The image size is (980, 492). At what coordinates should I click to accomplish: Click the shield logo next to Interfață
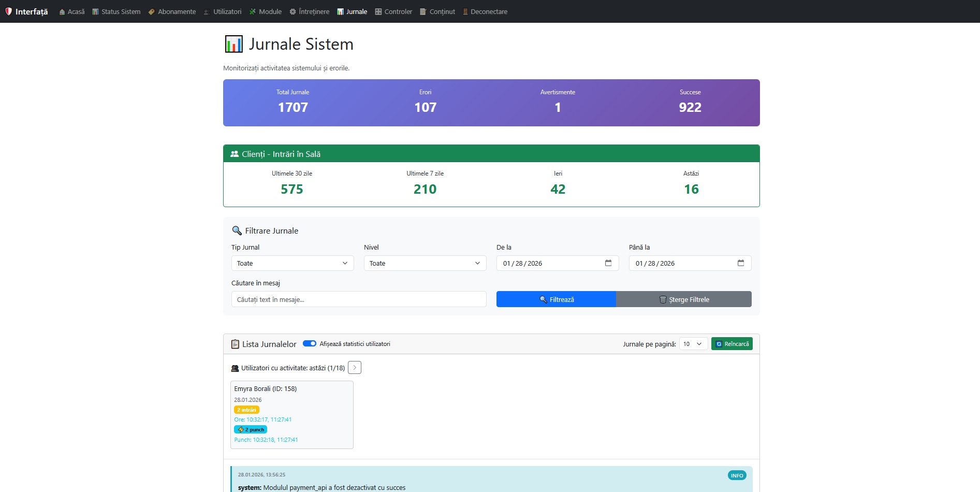pyautogui.click(x=9, y=10)
